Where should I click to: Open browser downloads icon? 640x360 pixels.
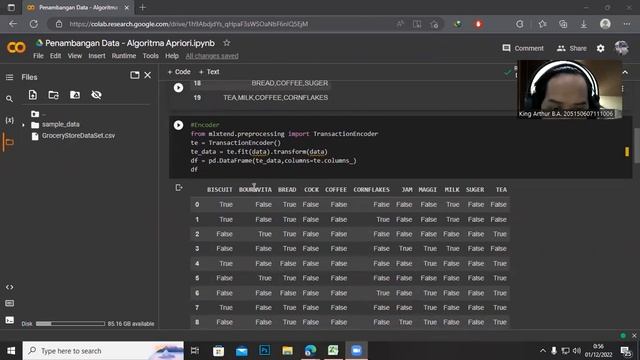[x=584, y=24]
